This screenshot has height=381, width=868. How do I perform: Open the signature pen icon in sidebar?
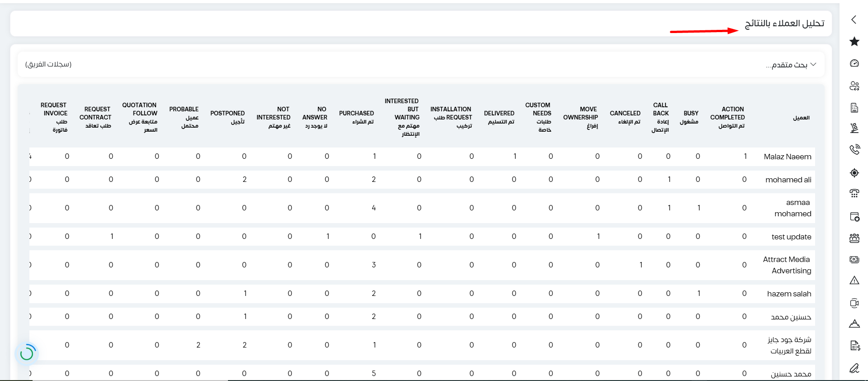tap(854, 368)
